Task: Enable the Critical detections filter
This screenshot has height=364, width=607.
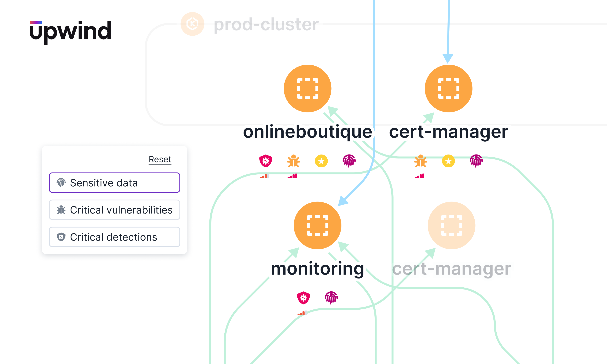Action: (x=114, y=237)
